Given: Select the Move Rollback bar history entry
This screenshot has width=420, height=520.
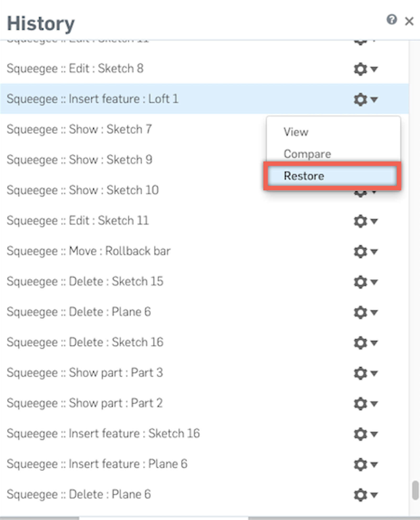Looking at the screenshot, I should click(88, 251).
